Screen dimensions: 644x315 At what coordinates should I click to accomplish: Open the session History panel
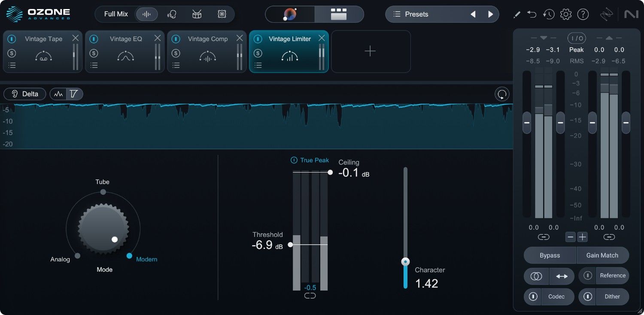[549, 14]
